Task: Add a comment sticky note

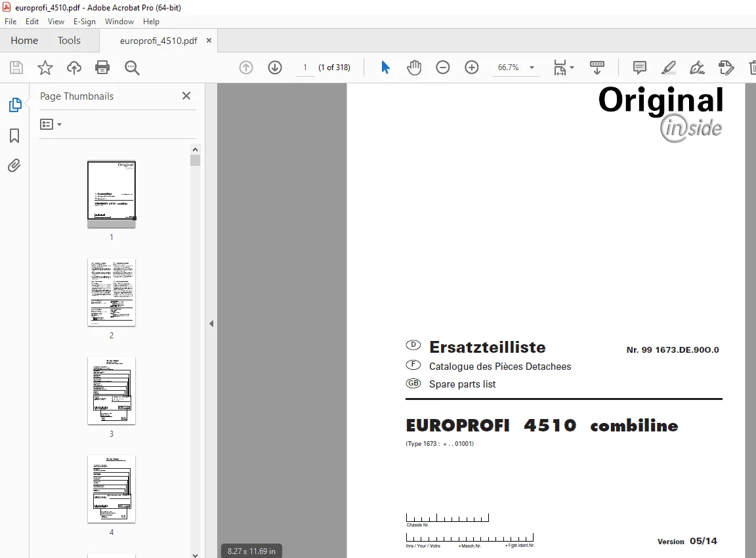Action: [x=639, y=68]
